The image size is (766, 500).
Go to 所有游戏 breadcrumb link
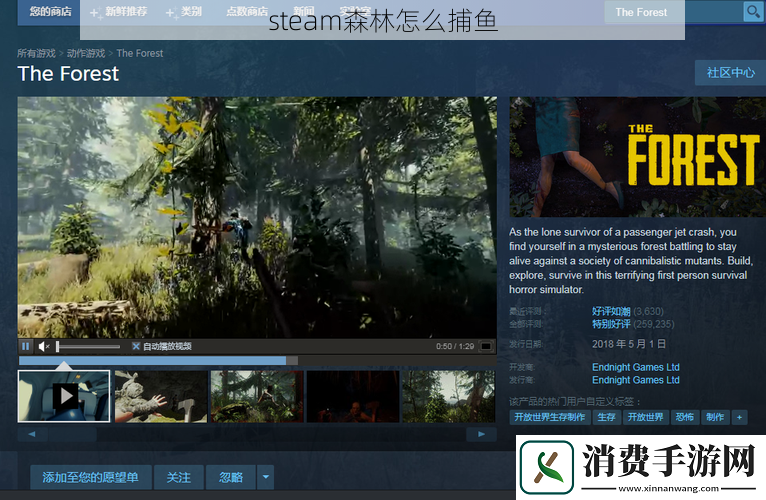click(x=36, y=53)
